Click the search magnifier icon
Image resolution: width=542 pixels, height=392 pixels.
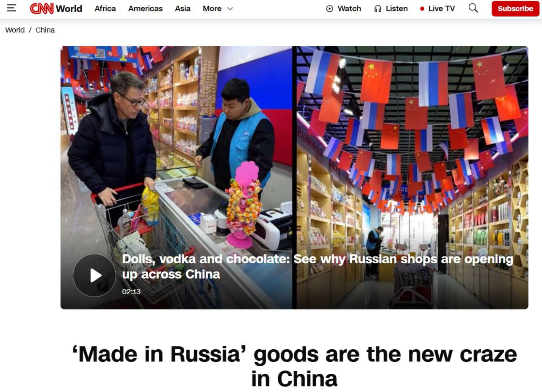click(473, 8)
